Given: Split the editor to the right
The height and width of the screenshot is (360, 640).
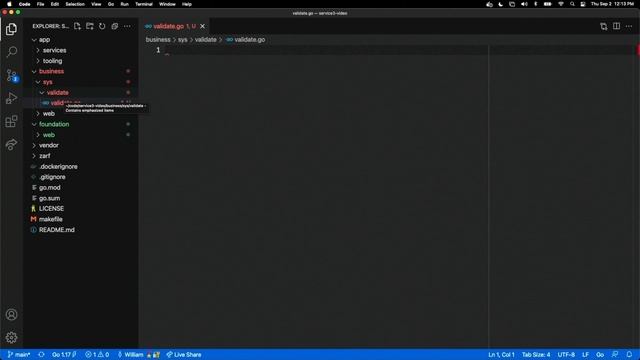Looking at the screenshot, I should (616, 27).
